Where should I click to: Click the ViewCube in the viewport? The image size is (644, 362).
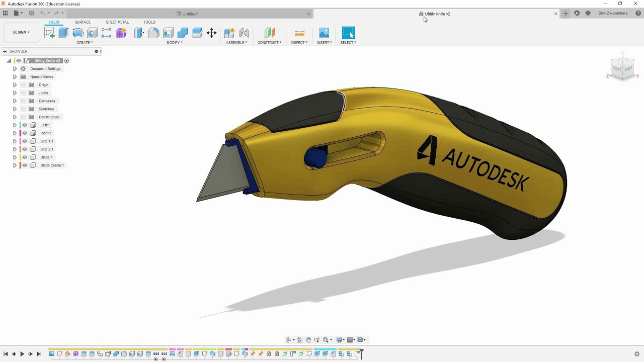(x=622, y=68)
